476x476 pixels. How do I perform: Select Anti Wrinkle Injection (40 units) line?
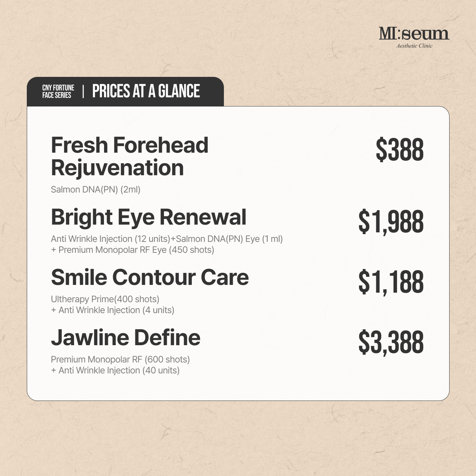115,371
